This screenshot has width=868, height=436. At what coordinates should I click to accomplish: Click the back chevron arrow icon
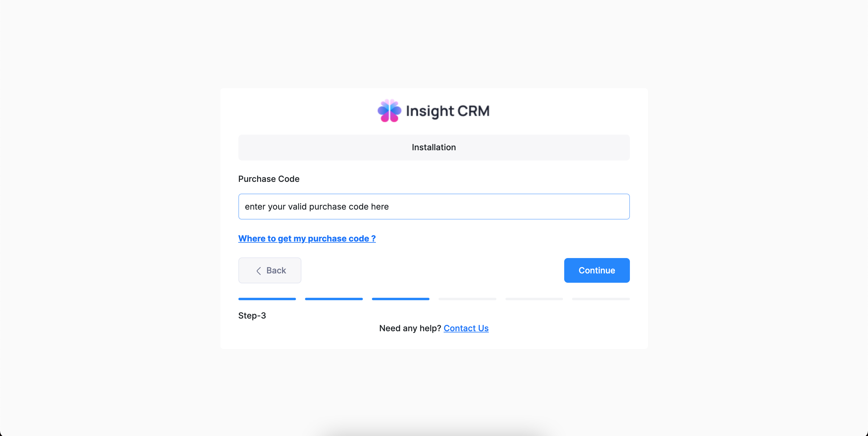point(259,271)
